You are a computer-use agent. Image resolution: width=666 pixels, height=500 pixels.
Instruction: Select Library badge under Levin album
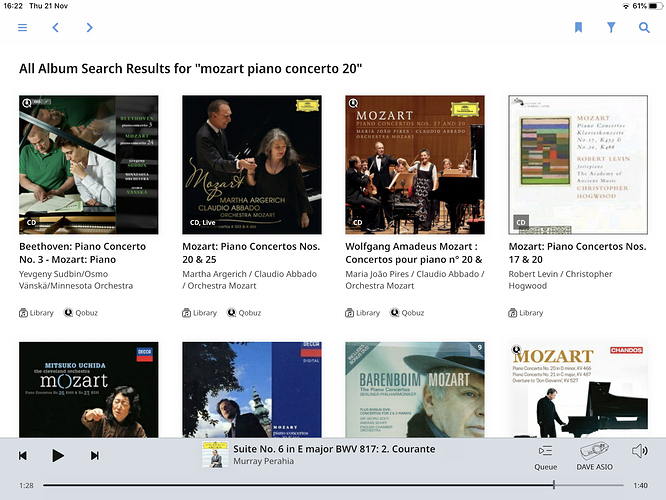(x=526, y=313)
